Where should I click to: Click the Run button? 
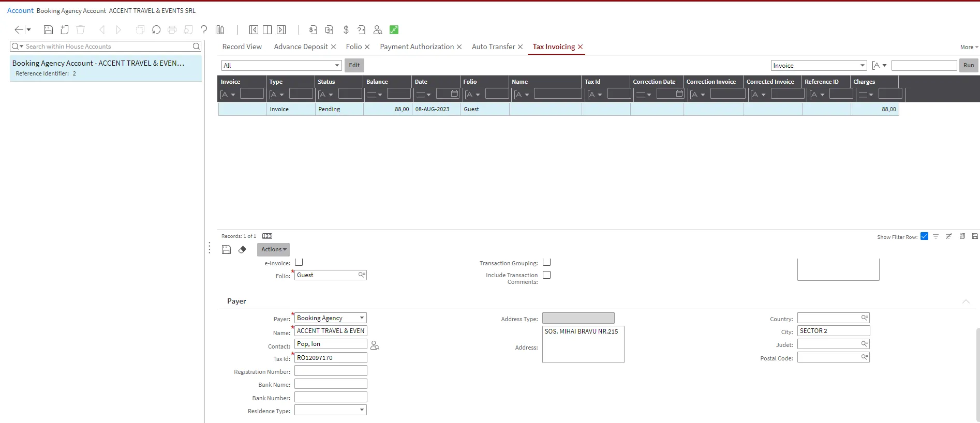(x=969, y=65)
